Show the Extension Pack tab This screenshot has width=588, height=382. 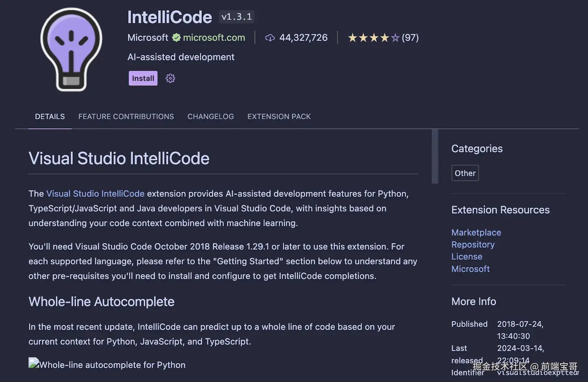click(279, 117)
